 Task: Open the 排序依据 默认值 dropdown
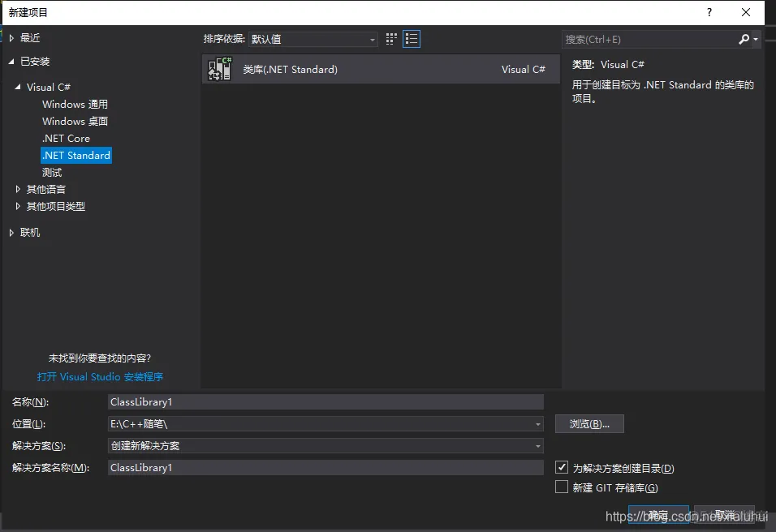[x=313, y=39]
